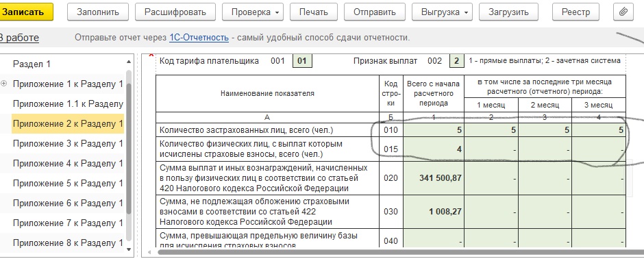
Task: Open the Проверка dropdown button
Action: 253,12
